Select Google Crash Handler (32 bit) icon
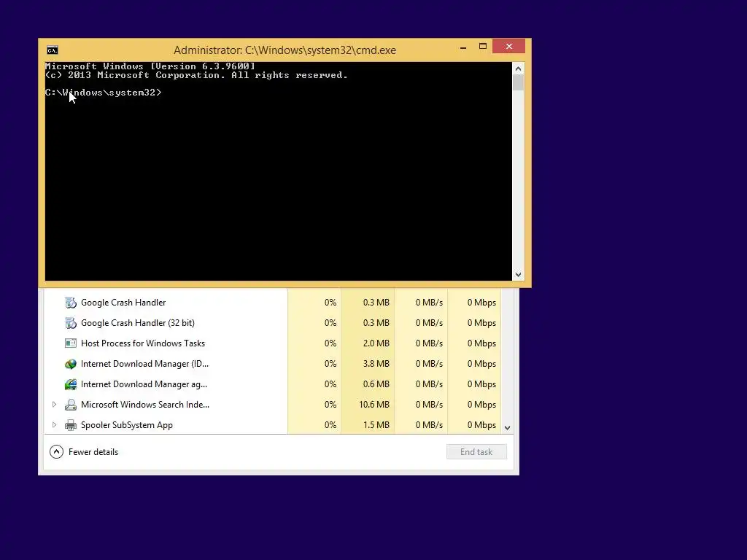 [71, 323]
